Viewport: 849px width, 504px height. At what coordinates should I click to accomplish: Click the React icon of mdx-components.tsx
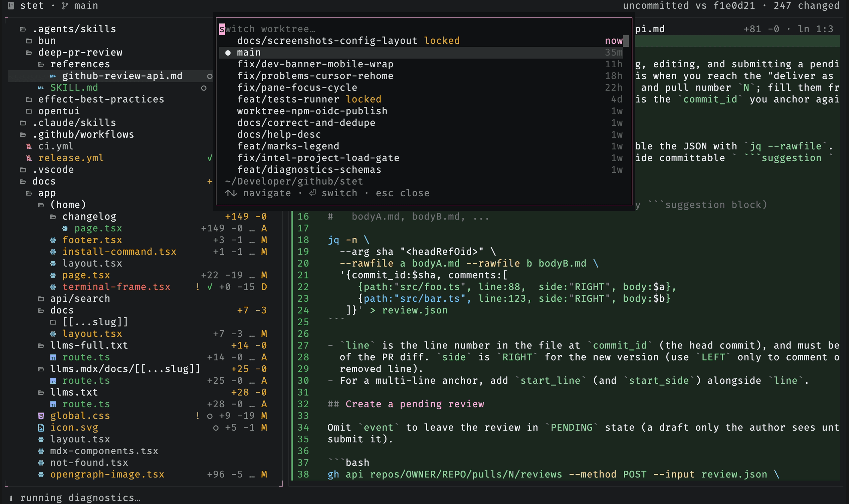41,451
